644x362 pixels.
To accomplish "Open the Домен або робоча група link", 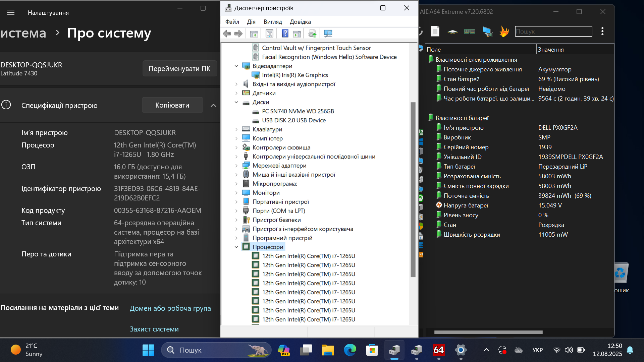I will (x=170, y=308).
